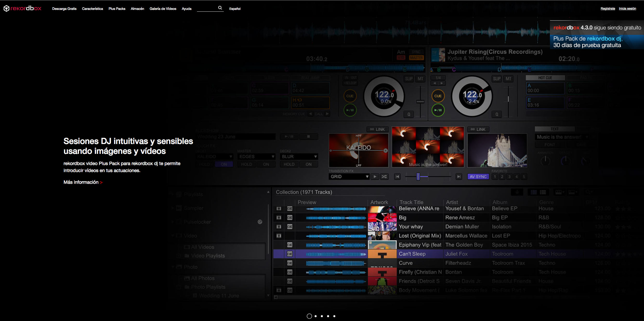Click the video icon in the Big row
This screenshot has width=644, height=321.
click(x=279, y=218)
